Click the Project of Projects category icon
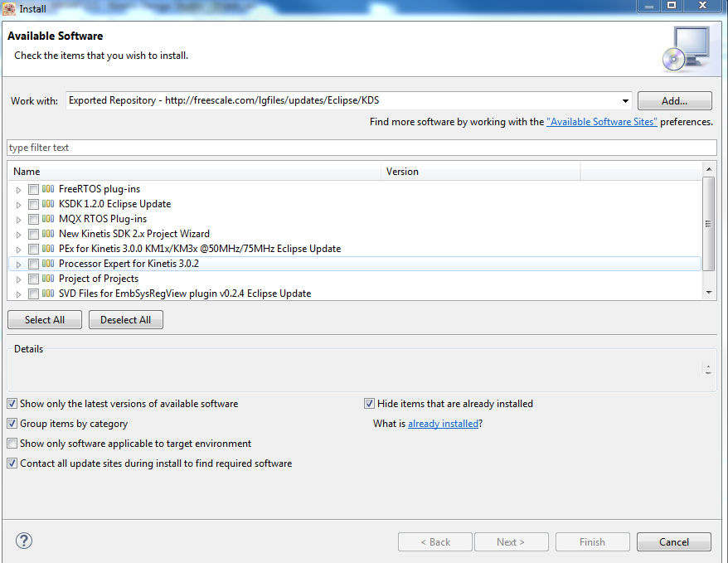 pos(48,279)
